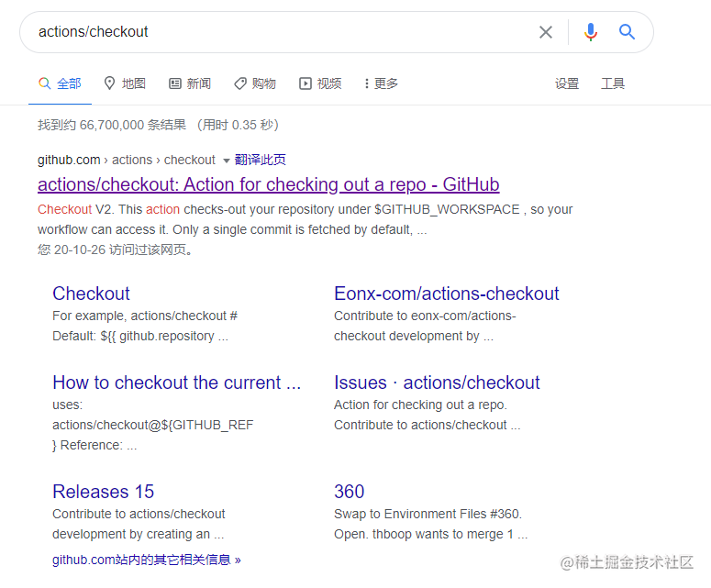Click the result count text 找到约 66,700,000 条结果
This screenshot has width=711, height=588.
pos(112,125)
